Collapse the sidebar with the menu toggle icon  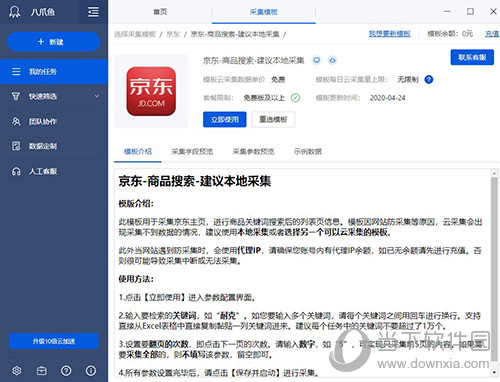click(x=93, y=12)
